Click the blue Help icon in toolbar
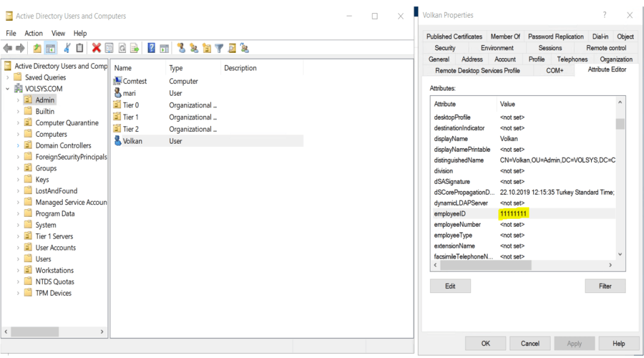The image size is (644, 358). [x=151, y=48]
